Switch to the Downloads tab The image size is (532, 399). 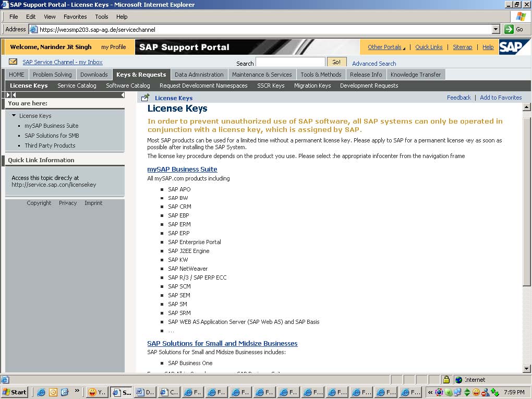(94, 75)
